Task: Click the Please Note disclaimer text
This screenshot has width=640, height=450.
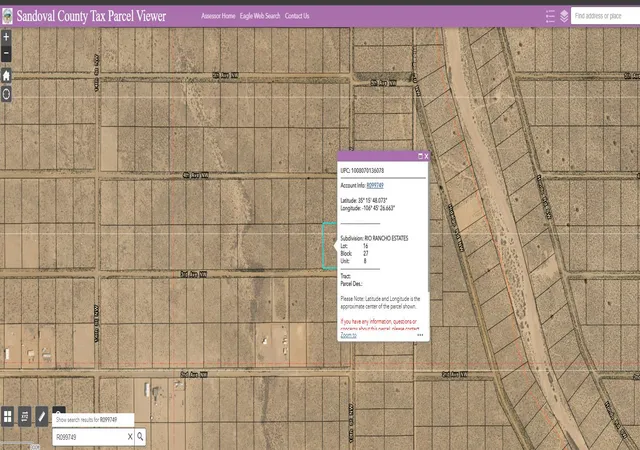Action: pos(380,303)
